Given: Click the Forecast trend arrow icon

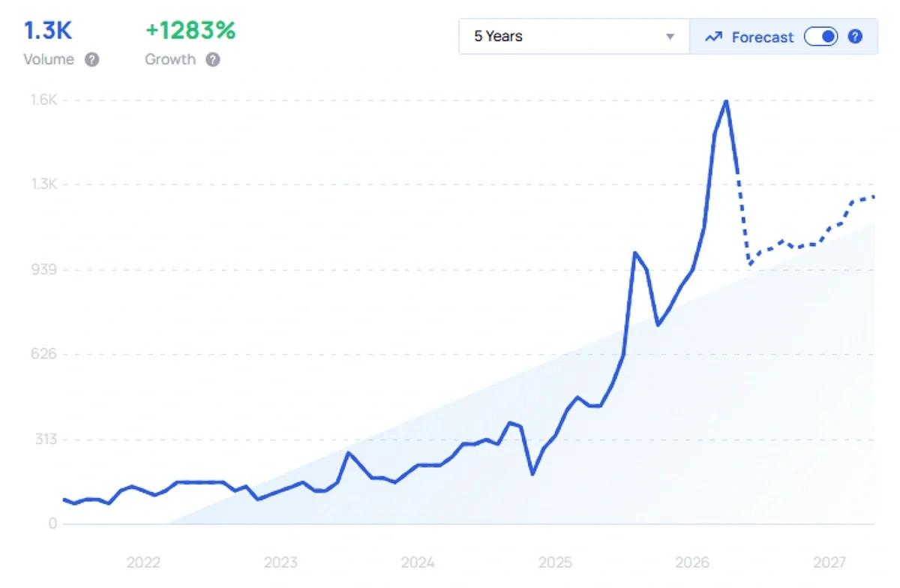Looking at the screenshot, I should [714, 37].
